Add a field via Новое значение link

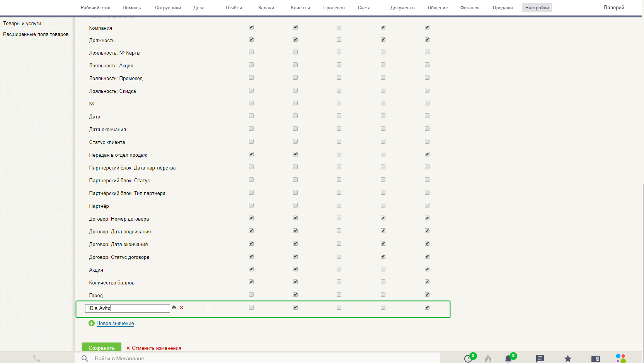coord(115,323)
